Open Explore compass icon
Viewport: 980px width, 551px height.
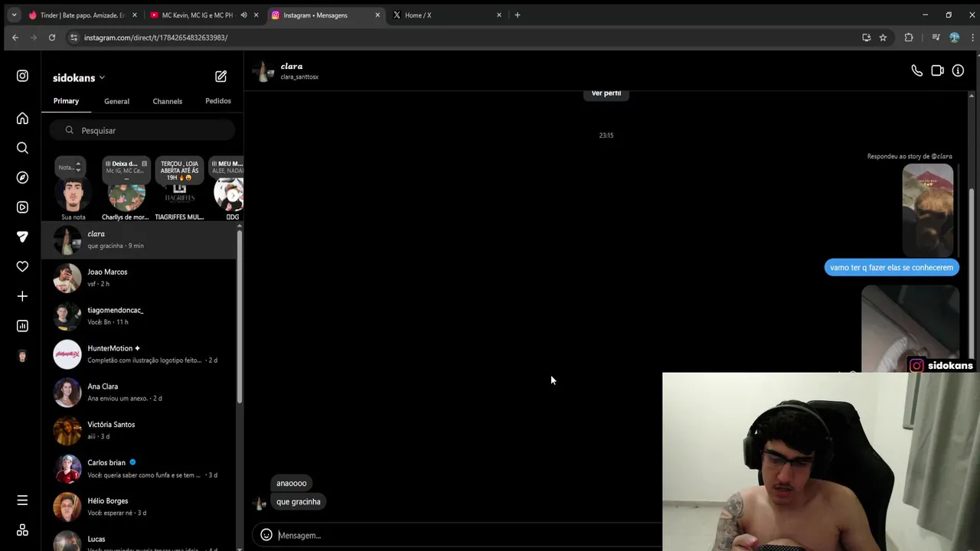tap(22, 178)
